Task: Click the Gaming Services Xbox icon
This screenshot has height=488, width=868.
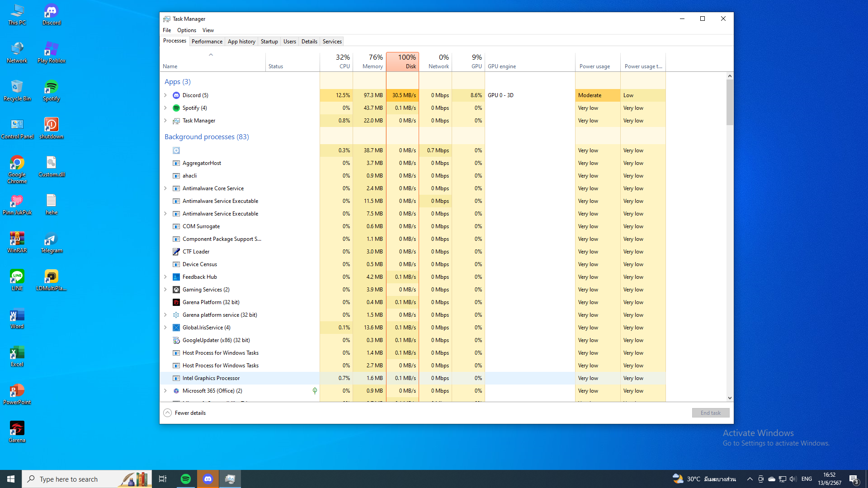Action: tap(176, 290)
